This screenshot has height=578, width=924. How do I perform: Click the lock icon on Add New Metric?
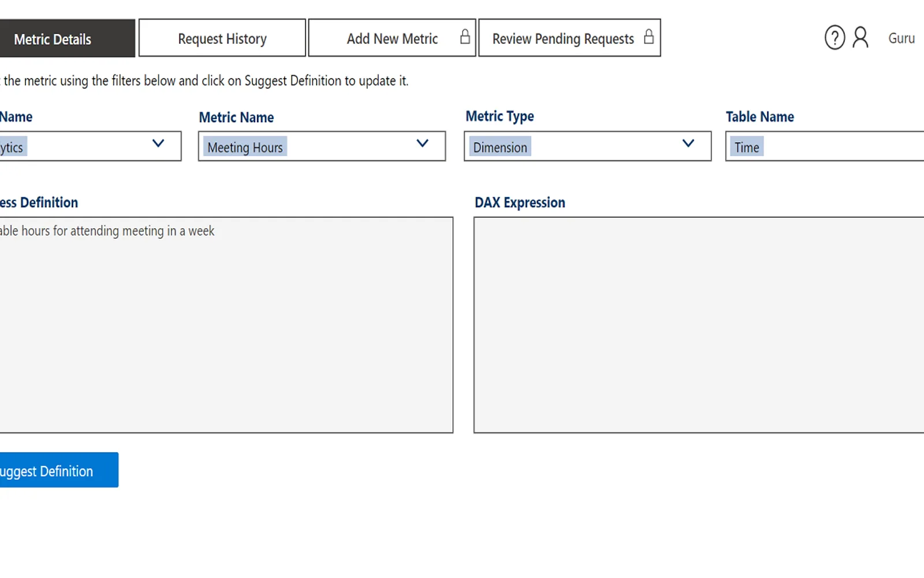[465, 37]
